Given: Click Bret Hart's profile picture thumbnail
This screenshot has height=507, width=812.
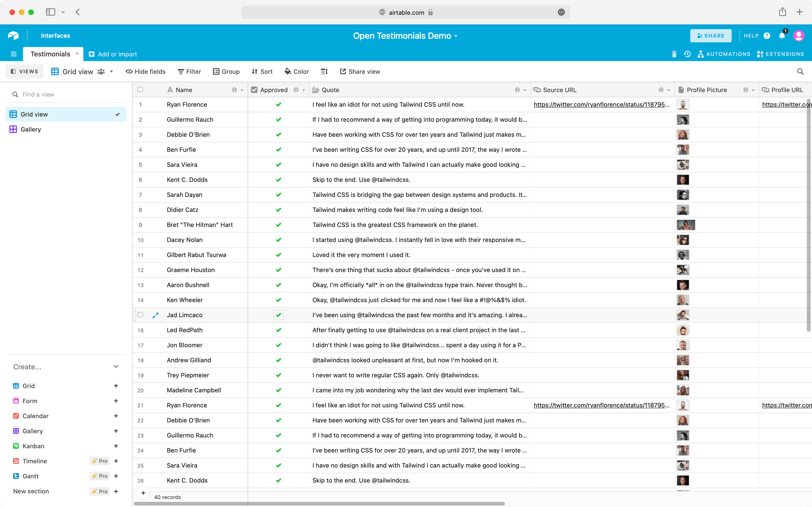Looking at the screenshot, I should click(686, 225).
